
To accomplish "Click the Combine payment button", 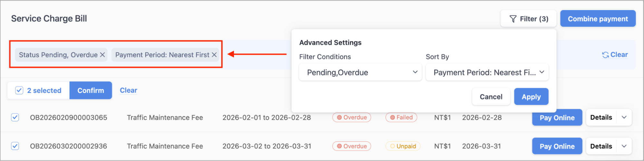I will [x=598, y=19].
